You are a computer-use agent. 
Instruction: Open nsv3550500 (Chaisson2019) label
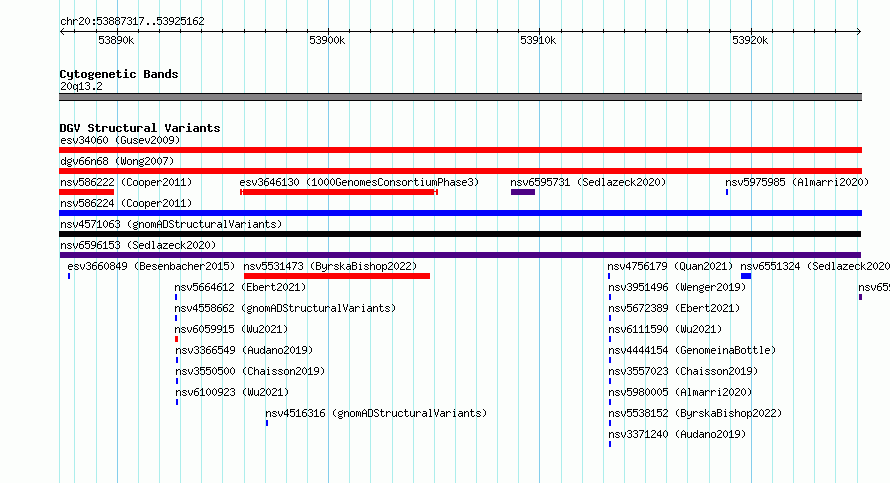pyautogui.click(x=250, y=371)
